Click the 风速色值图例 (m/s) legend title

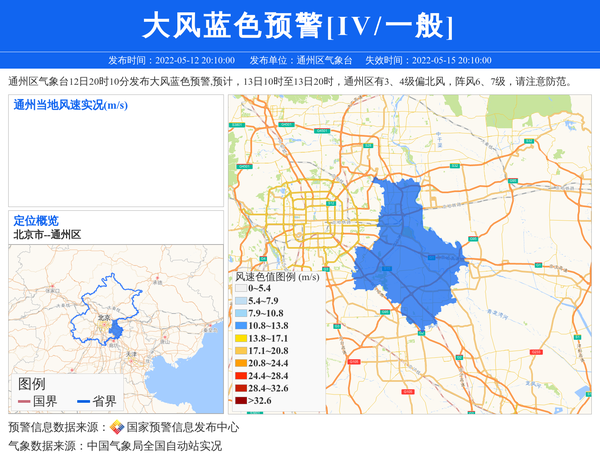click(x=277, y=277)
